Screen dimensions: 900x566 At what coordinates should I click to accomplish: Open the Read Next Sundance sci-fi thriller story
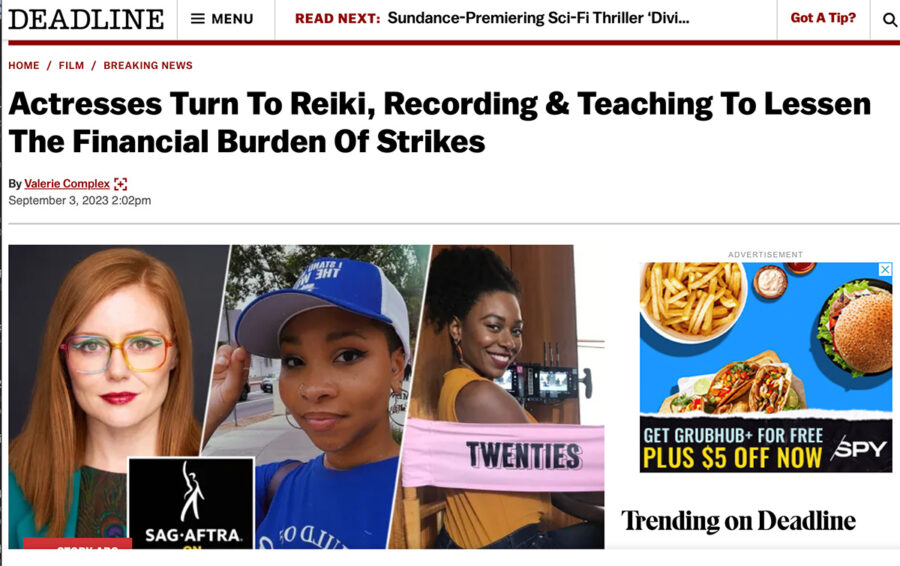(538, 18)
